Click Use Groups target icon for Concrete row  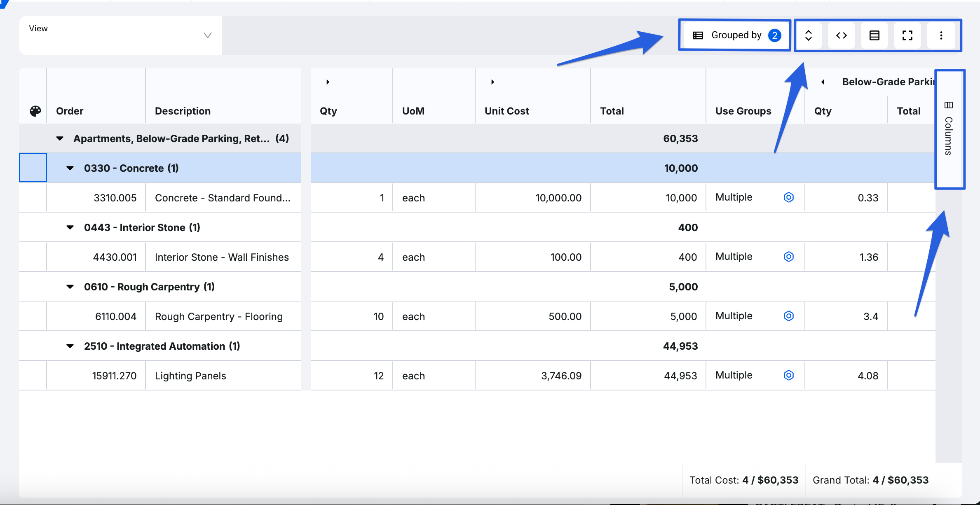pyautogui.click(x=788, y=197)
